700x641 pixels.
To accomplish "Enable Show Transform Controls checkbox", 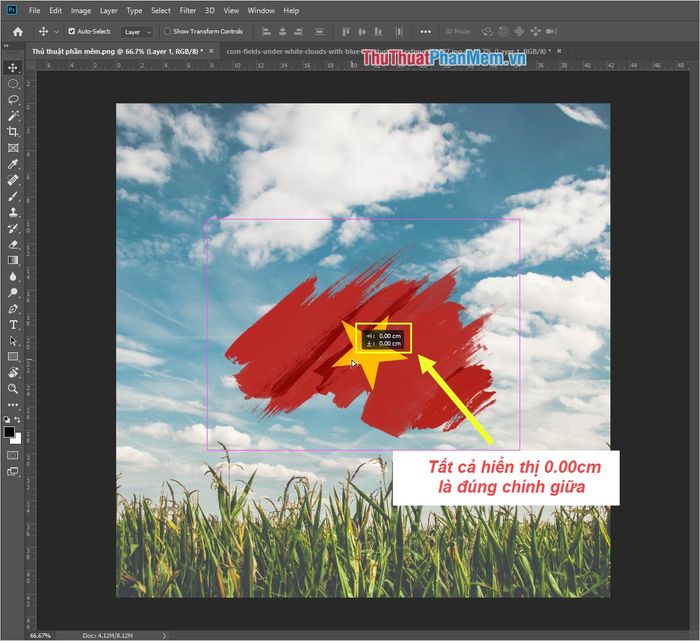I will point(167,31).
